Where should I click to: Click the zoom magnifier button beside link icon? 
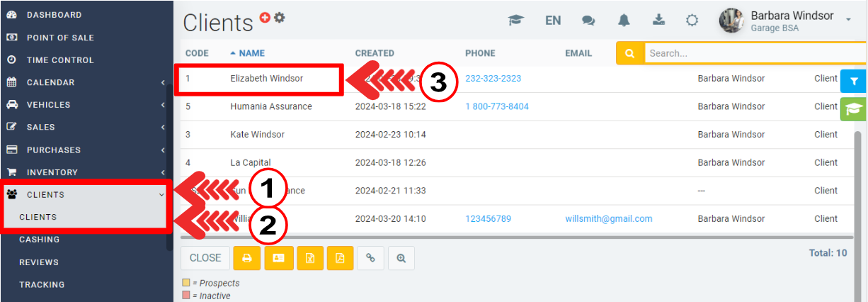click(x=401, y=258)
